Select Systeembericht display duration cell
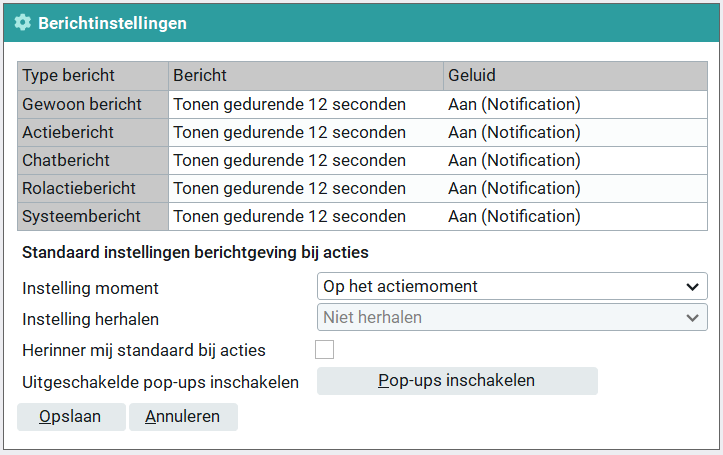Image resolution: width=723 pixels, height=455 pixels. pos(305,216)
